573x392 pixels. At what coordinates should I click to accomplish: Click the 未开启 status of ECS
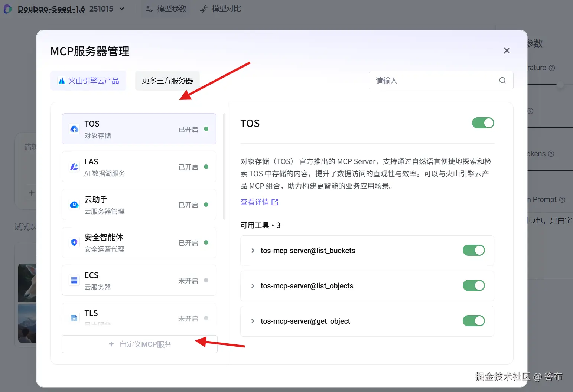click(x=188, y=281)
